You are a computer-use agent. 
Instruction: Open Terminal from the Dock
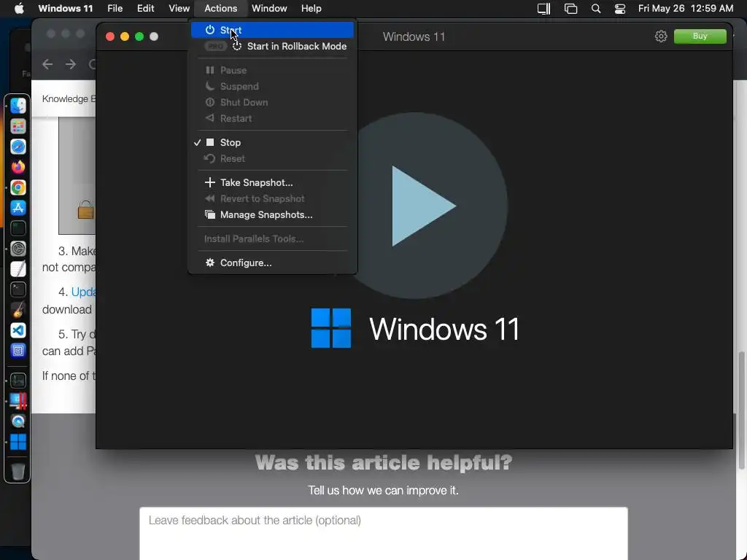point(18,289)
